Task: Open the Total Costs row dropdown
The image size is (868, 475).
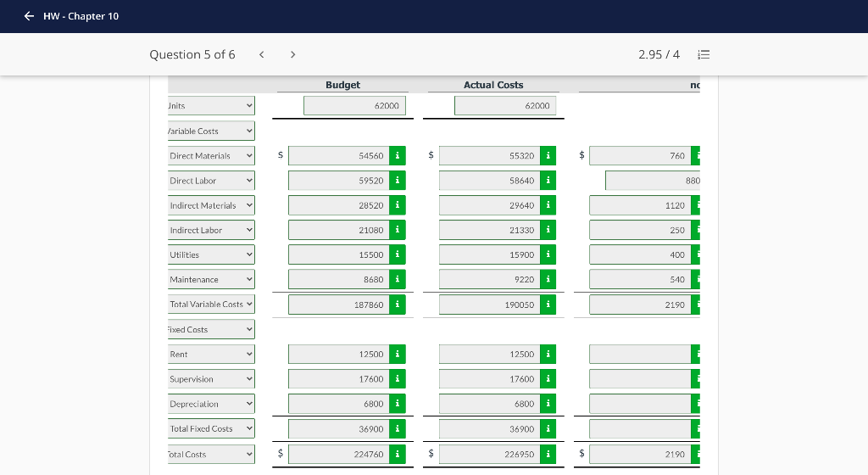Action: pyautogui.click(x=211, y=454)
